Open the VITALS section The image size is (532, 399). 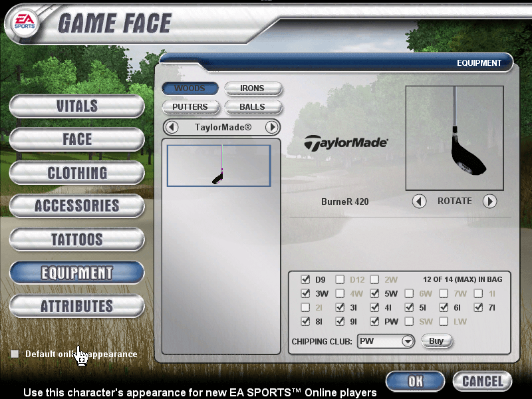(77, 106)
